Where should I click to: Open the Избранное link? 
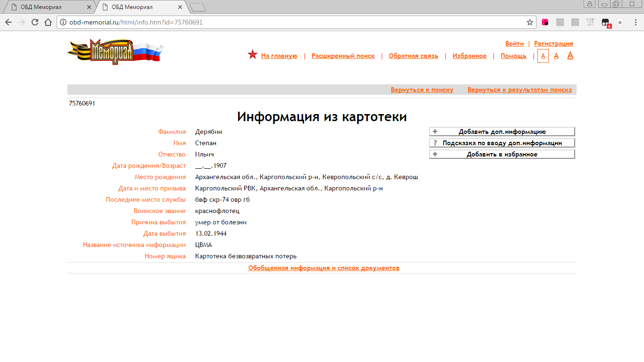(x=470, y=56)
